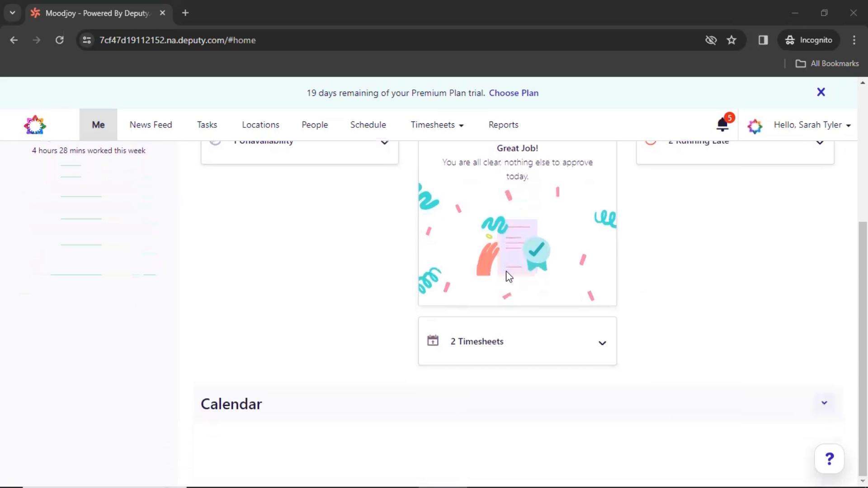Click Choose Plan upgrade link
The width and height of the screenshot is (868, 488).
pyautogui.click(x=514, y=93)
